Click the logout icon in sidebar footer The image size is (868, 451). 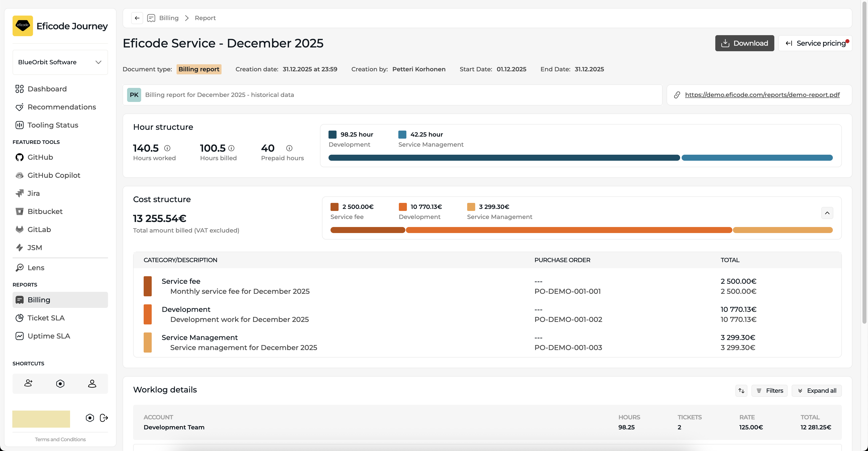[104, 418]
